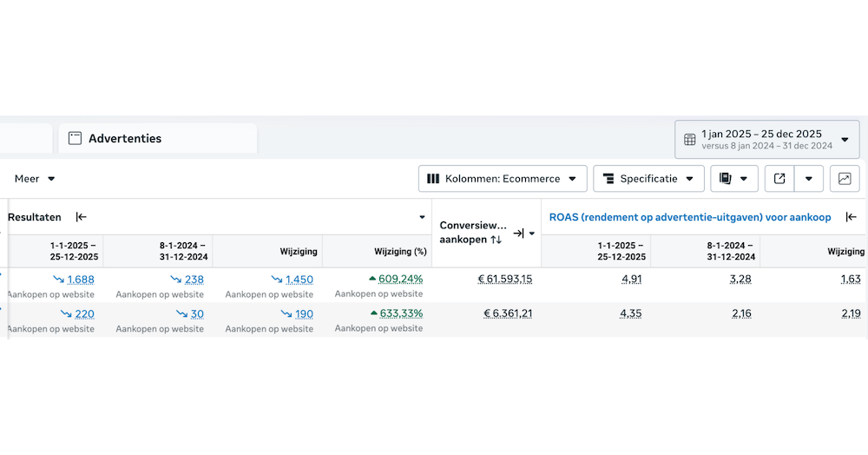Open the 1.688 results link

(x=81, y=280)
